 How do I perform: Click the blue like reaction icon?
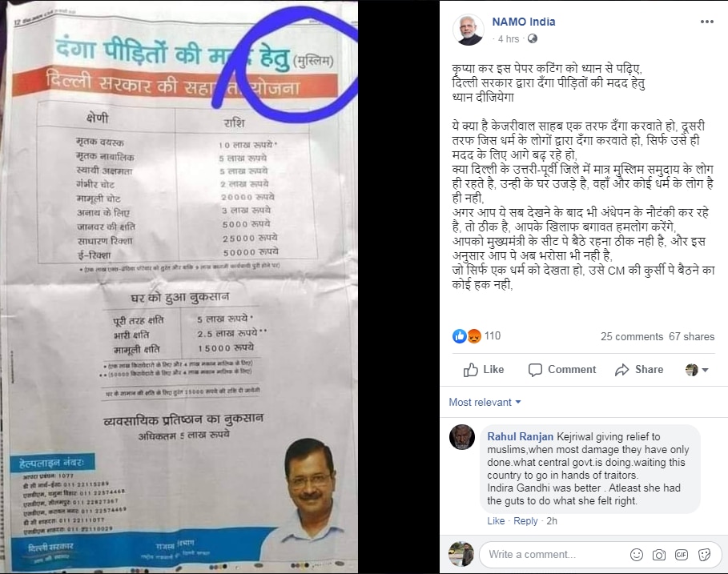click(459, 336)
